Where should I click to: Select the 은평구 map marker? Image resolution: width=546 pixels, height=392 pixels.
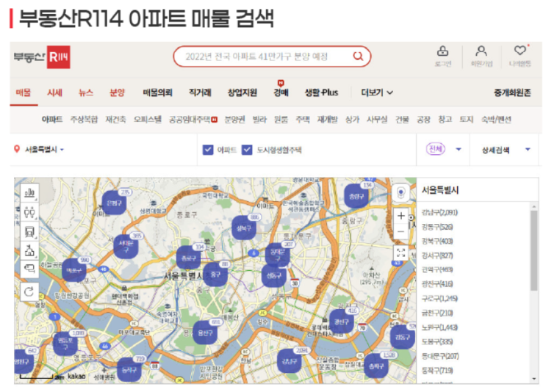114,203
